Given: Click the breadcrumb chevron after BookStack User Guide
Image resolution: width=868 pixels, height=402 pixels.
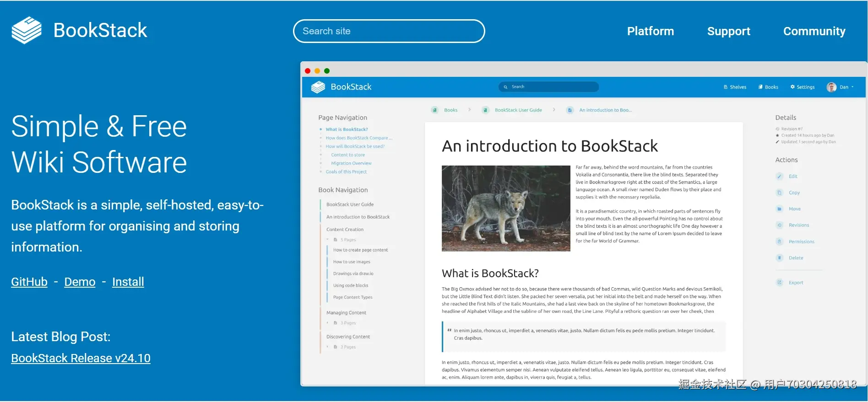Looking at the screenshot, I should point(554,110).
